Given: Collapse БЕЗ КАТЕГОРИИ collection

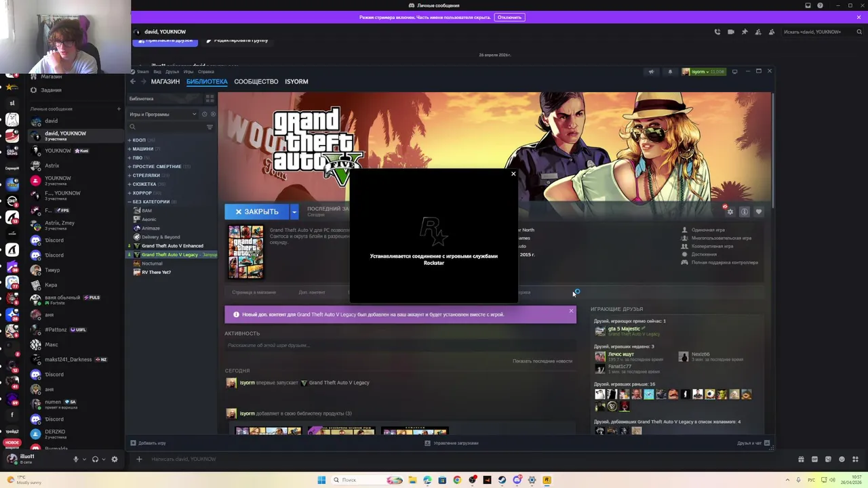Looking at the screenshot, I should [130, 202].
